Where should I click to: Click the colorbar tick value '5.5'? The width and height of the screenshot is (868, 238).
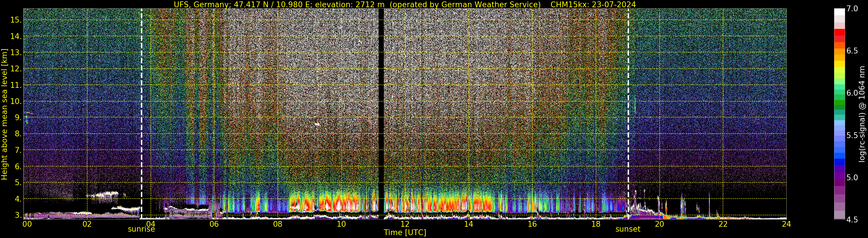[852, 135]
